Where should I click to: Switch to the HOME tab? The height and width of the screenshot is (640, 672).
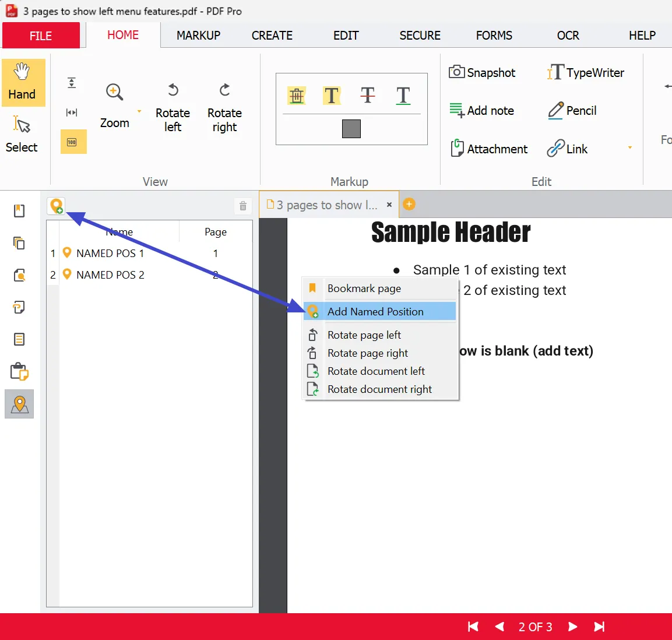(123, 35)
